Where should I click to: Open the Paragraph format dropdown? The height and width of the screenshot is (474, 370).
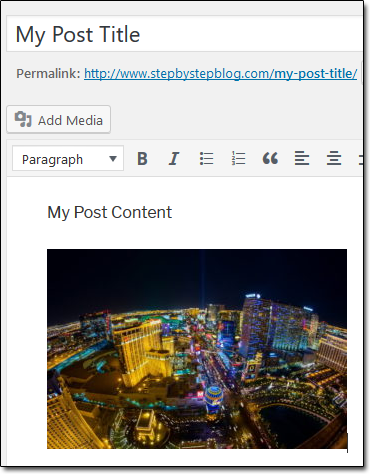tap(68, 158)
